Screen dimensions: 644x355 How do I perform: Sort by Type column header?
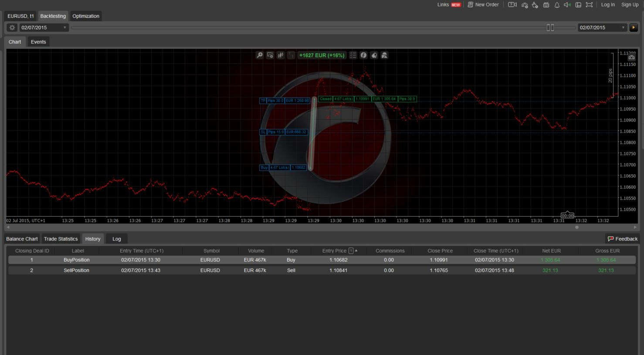coord(292,251)
